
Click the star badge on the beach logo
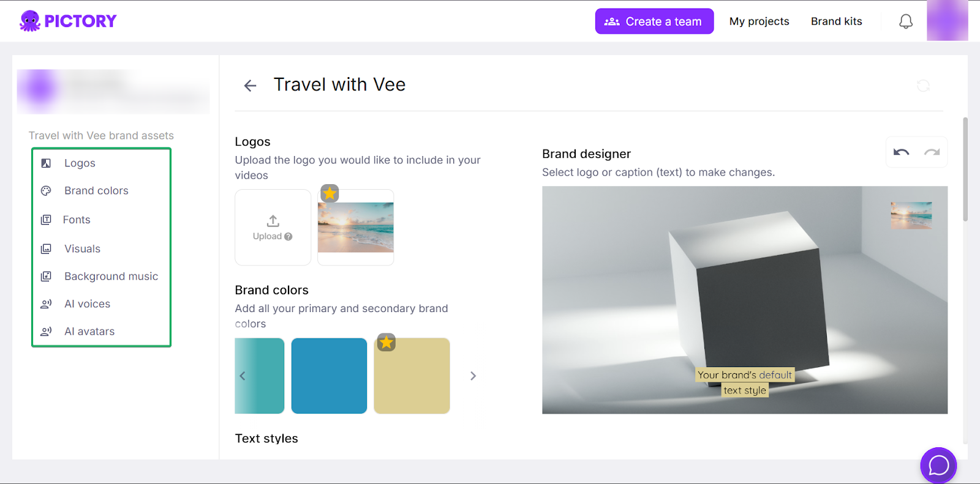[330, 193]
